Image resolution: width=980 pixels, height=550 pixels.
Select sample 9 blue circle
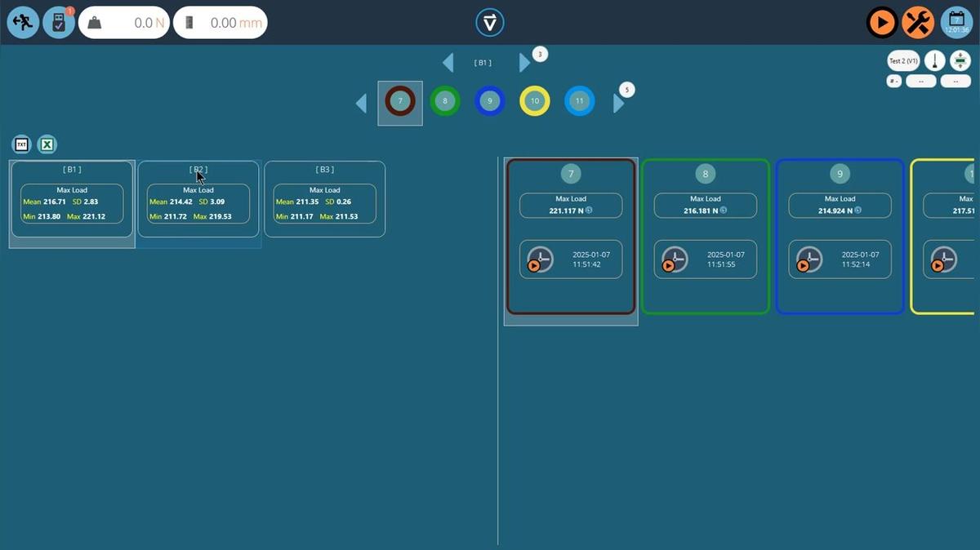tap(489, 101)
